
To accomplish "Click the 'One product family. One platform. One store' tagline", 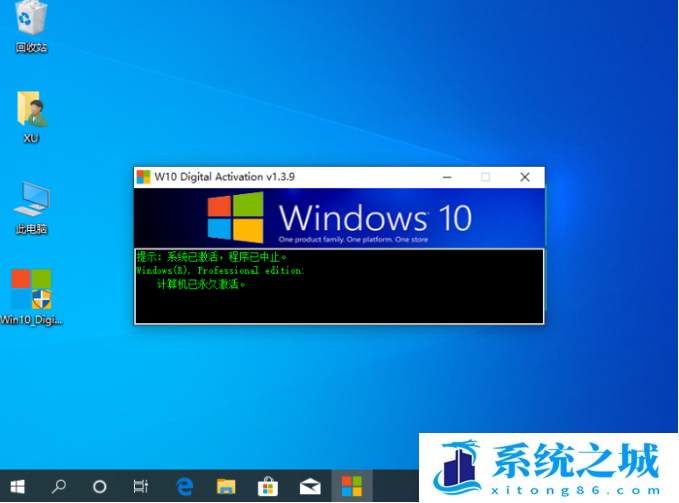I will coord(353,239).
